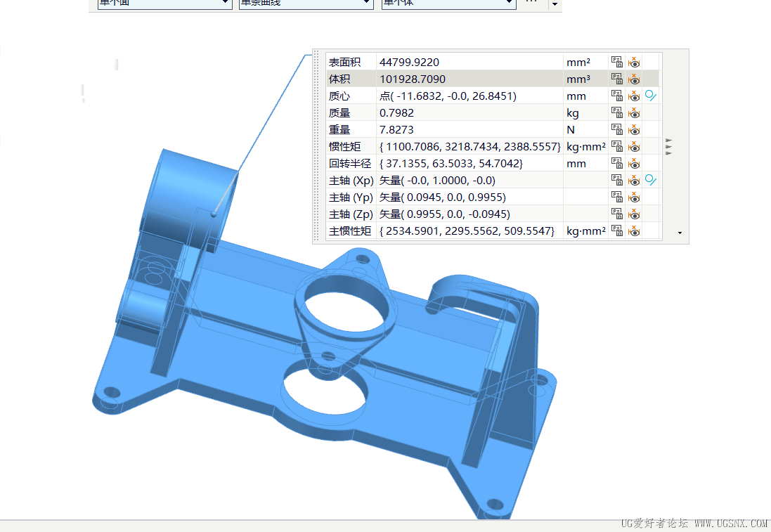Save the 惯性矩 measurement result icon

(x=616, y=146)
